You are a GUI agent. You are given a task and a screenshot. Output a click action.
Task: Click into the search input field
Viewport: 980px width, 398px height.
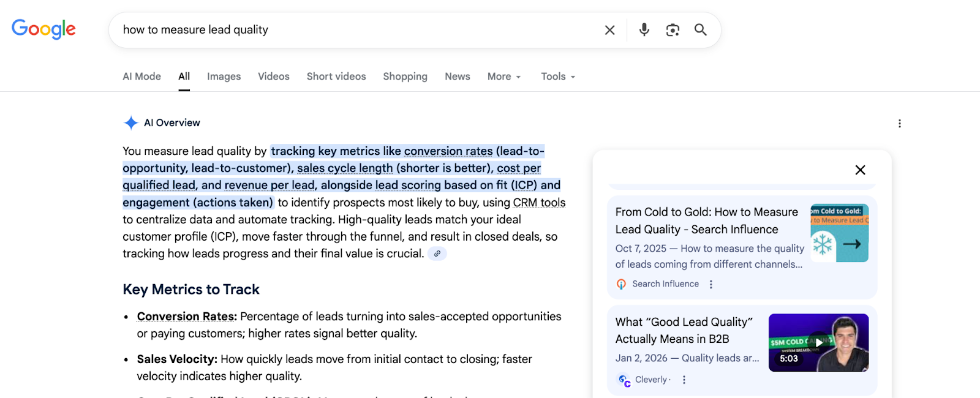click(x=355, y=30)
